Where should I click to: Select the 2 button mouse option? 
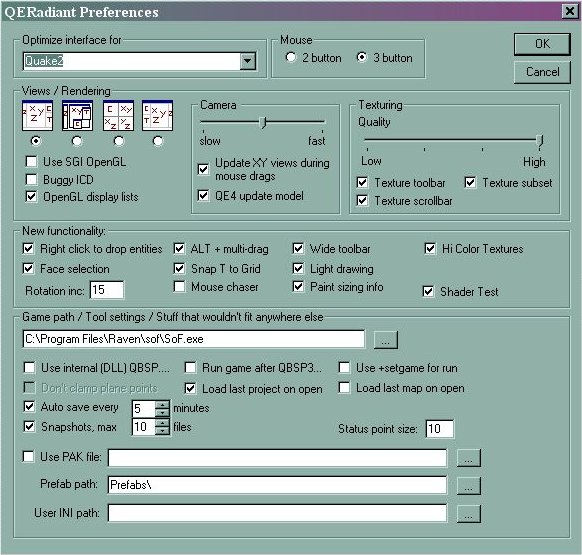pos(291,57)
